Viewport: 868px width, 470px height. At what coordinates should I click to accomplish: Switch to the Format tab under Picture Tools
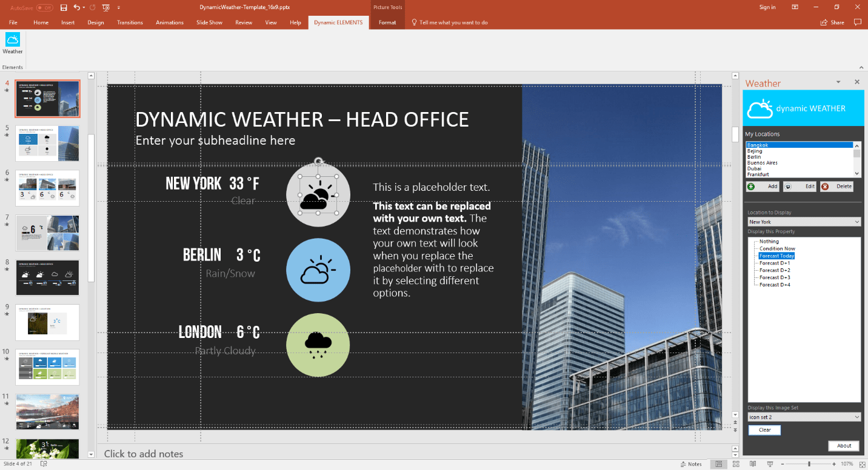click(x=387, y=22)
